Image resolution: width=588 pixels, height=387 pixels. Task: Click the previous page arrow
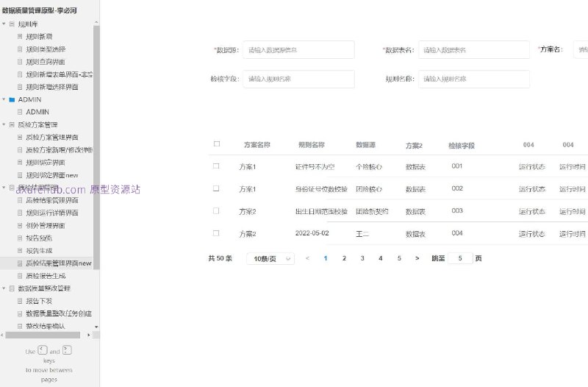[307, 258]
